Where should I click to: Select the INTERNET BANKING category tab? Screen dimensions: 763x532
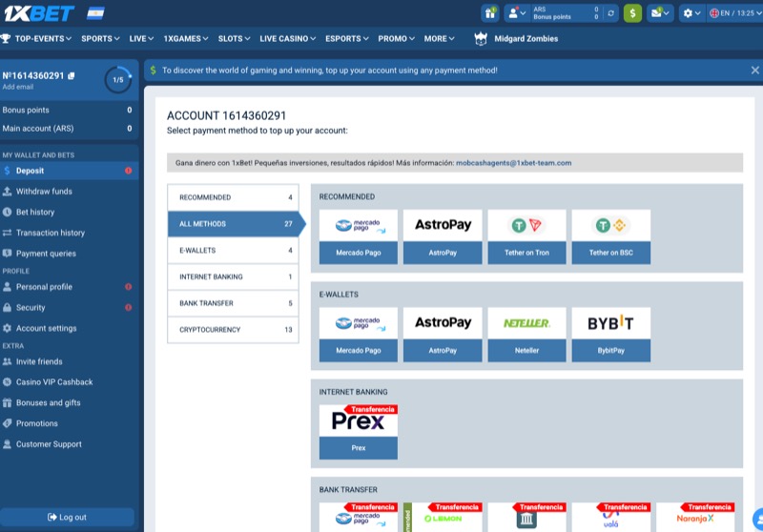tap(233, 276)
